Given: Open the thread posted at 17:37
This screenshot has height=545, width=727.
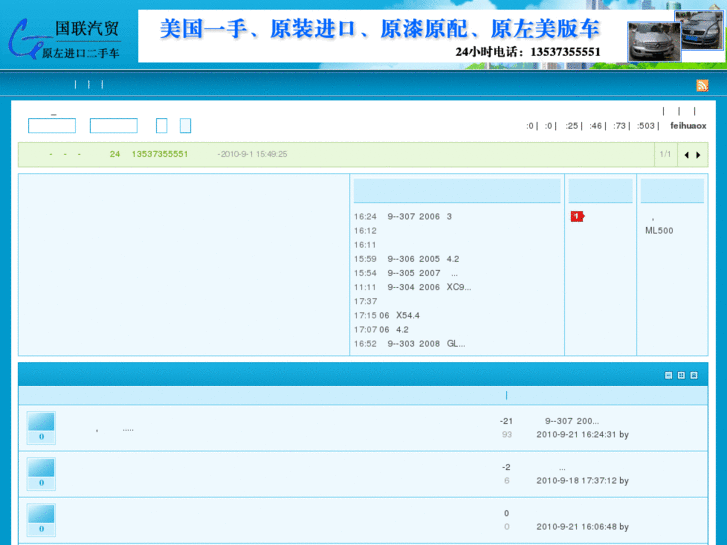Looking at the screenshot, I should click(x=365, y=301).
